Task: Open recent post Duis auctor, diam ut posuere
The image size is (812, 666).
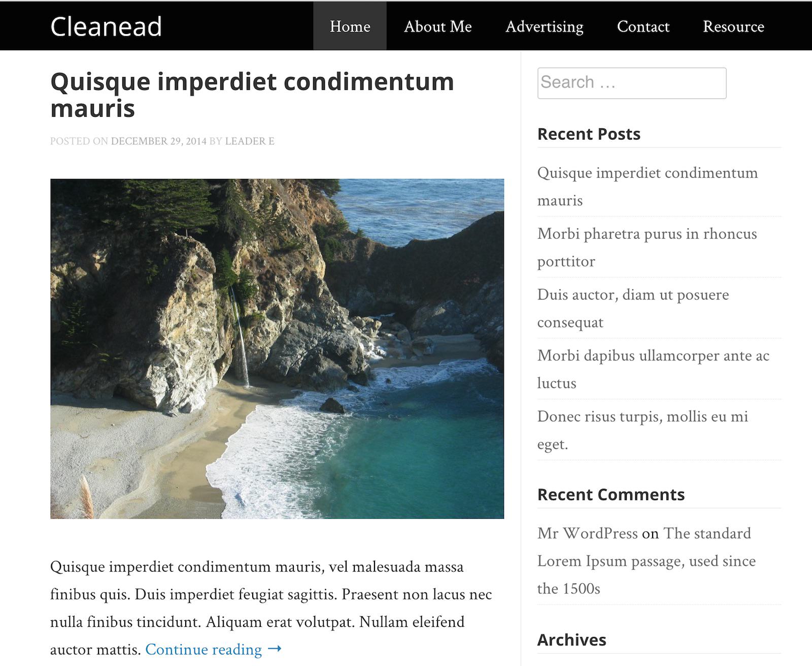Action: [633, 295]
